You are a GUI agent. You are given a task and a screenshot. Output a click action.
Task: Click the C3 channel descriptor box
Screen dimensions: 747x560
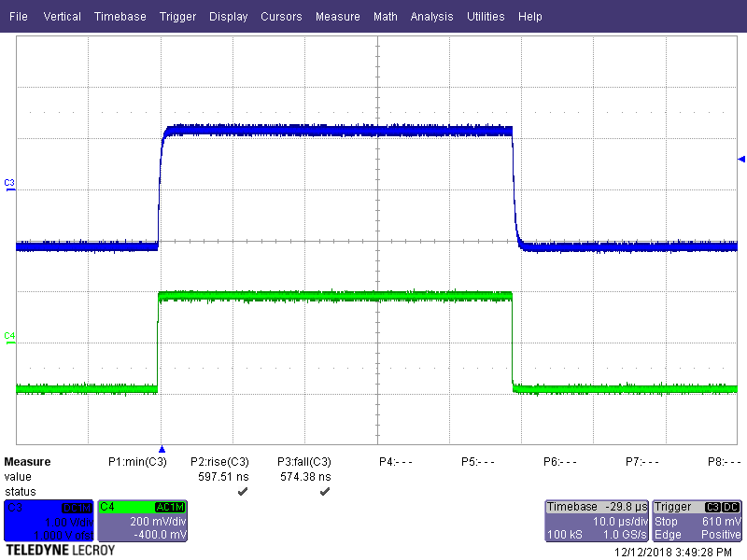pyautogui.click(x=49, y=521)
